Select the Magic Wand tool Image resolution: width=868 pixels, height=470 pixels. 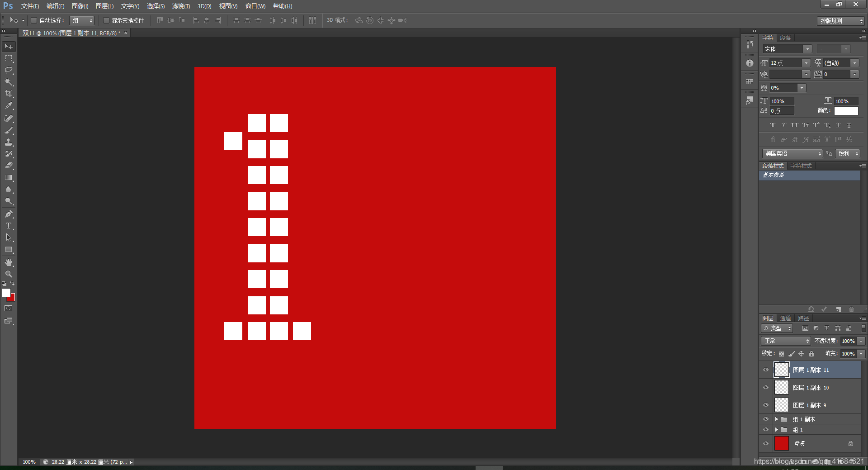coord(9,82)
